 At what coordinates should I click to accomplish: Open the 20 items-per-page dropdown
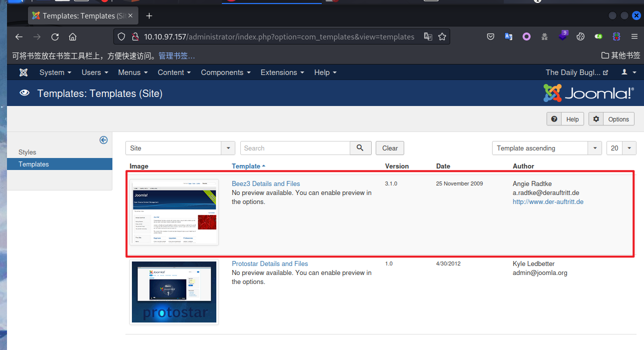click(622, 148)
